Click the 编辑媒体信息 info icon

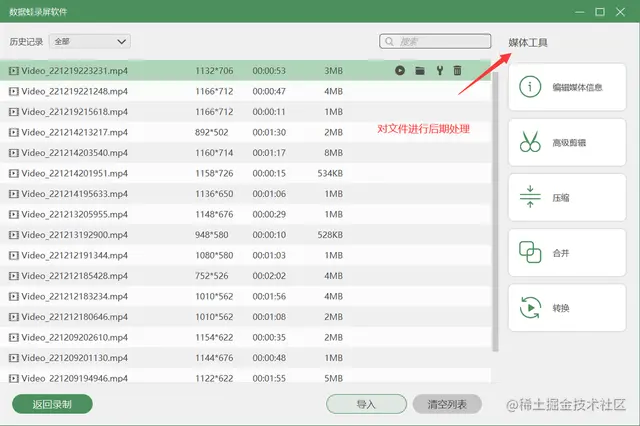530,87
